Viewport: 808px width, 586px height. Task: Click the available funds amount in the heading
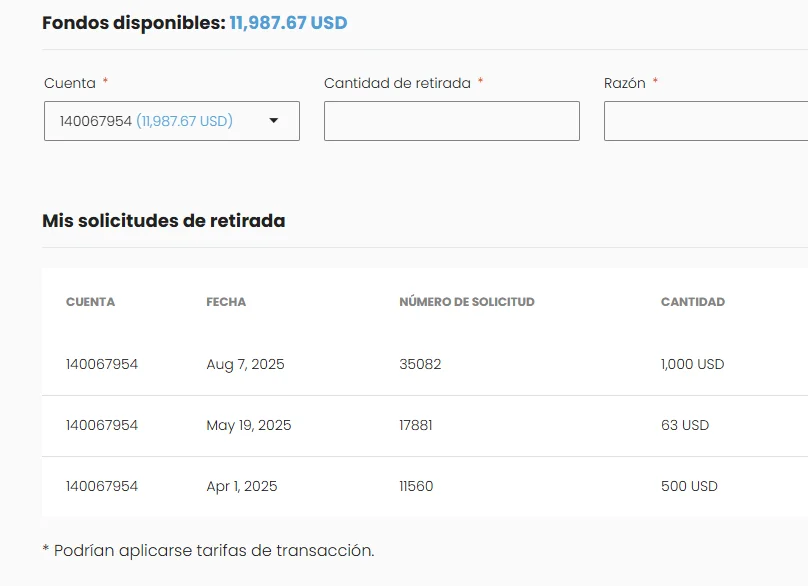click(x=288, y=23)
